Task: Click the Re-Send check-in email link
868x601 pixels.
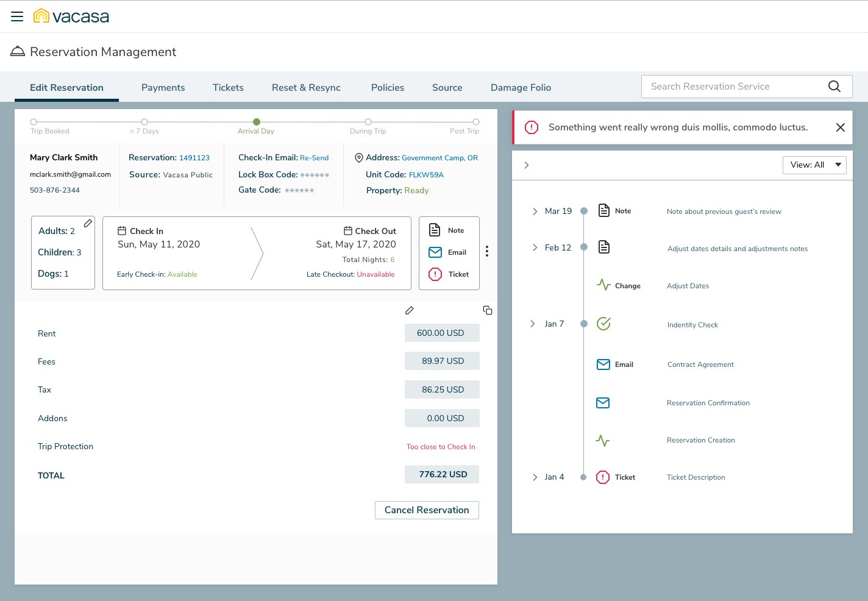Action: click(x=314, y=158)
